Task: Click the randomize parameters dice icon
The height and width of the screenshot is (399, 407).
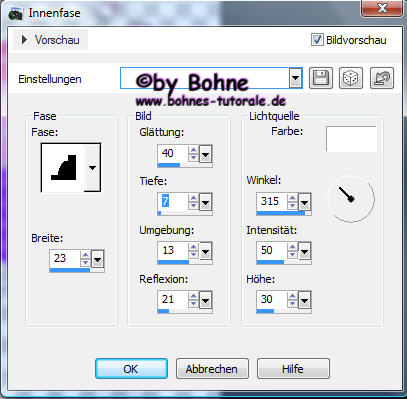Action: coord(351,78)
